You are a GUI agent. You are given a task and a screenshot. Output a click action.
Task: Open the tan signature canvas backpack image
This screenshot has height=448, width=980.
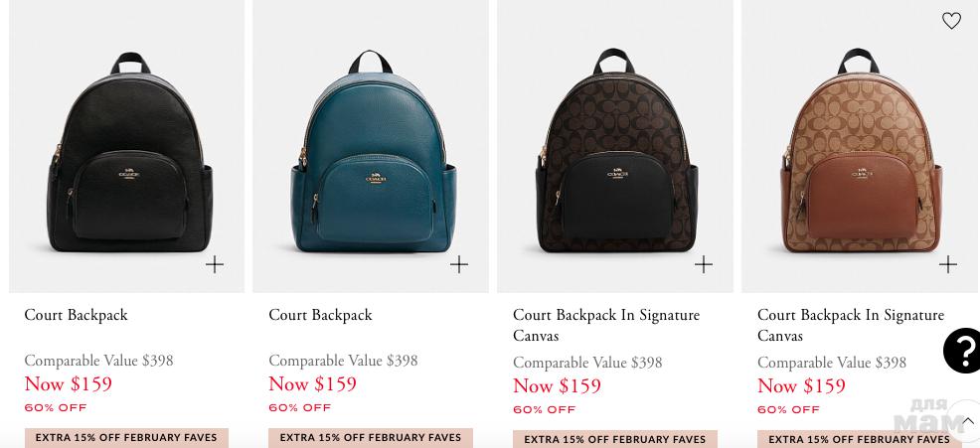[x=861, y=146]
